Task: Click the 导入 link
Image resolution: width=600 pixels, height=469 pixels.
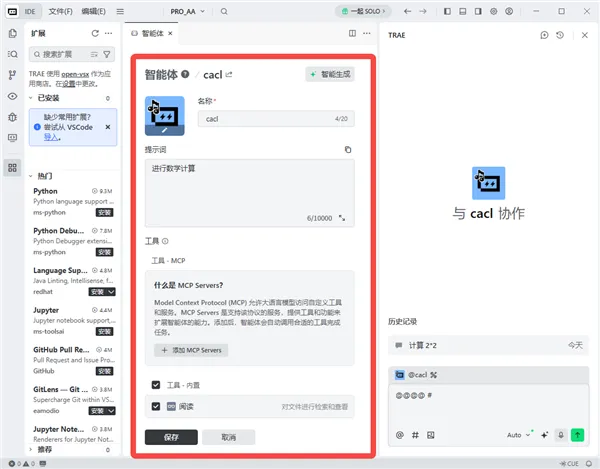Action: (x=51, y=137)
